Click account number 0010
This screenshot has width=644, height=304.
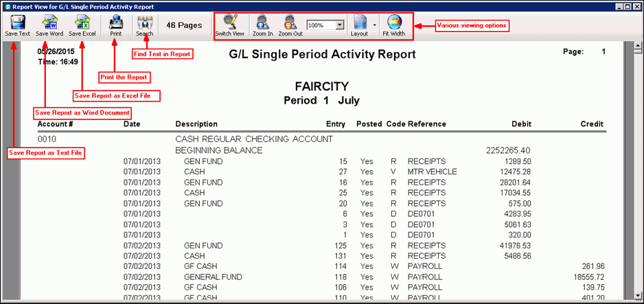tap(47, 139)
